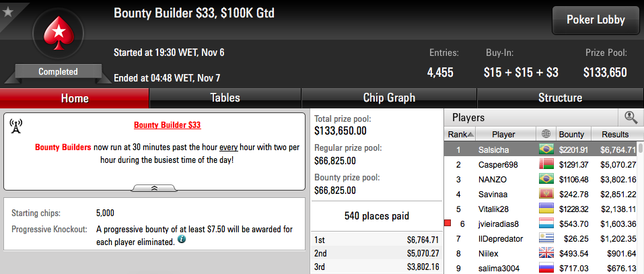
Task: Click the broadcast antenna icon
Action: pos(15,127)
